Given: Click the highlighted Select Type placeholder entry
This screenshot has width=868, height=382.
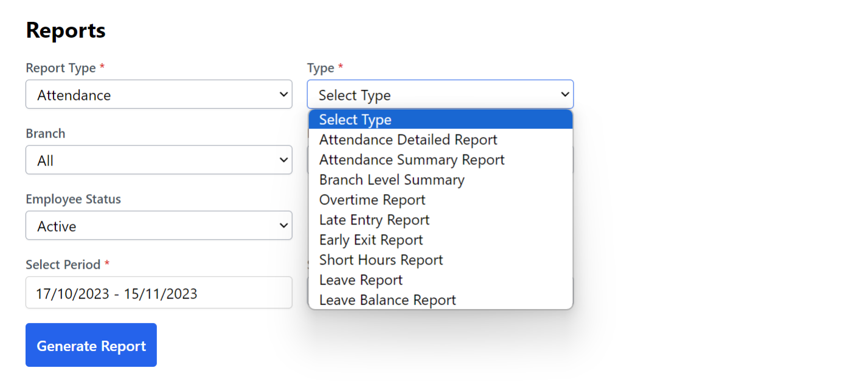Looking at the screenshot, I should pyautogui.click(x=355, y=119).
